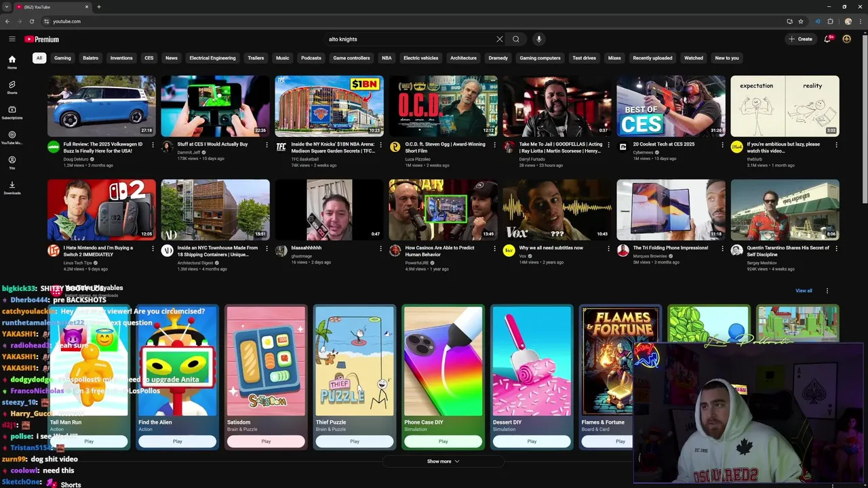This screenshot has width=868, height=488.
Task: Select the Podcasts filter chip
Action: tap(311, 58)
